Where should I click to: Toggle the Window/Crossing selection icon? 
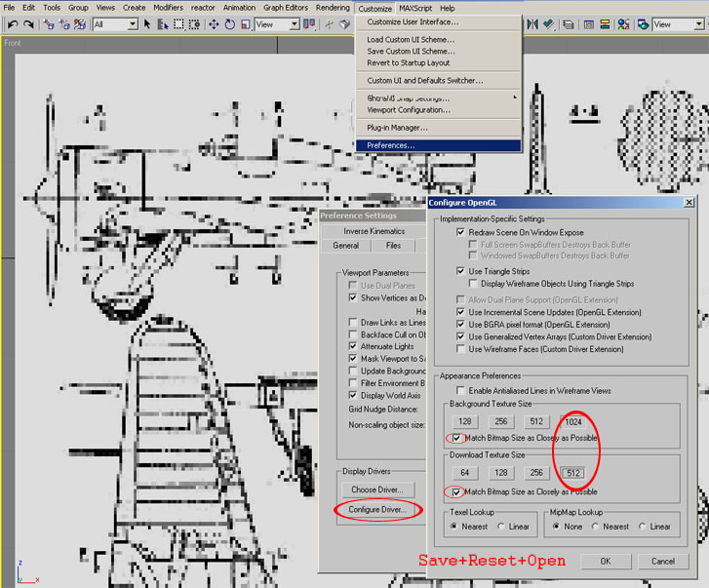[x=194, y=24]
